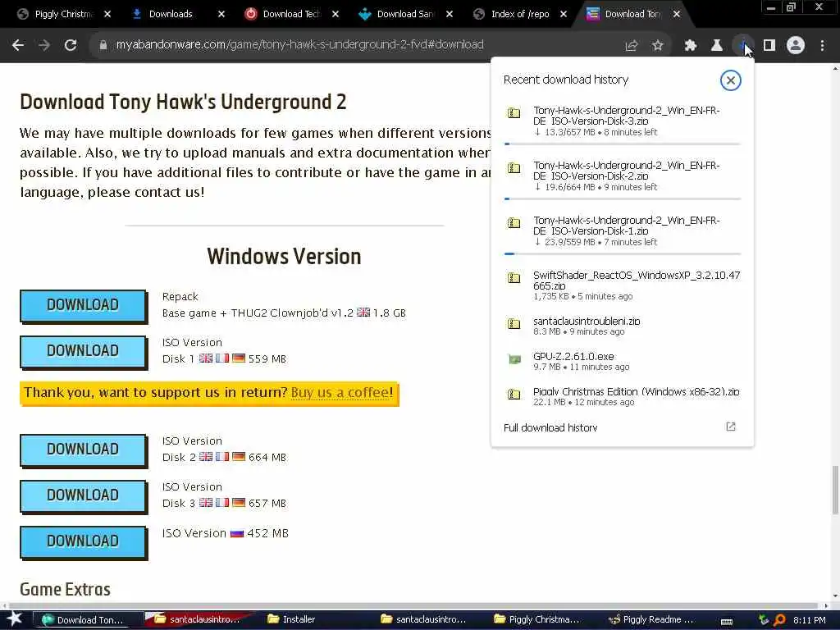Download the 452 MB Russian ISO Version
840x630 pixels.
83,541
